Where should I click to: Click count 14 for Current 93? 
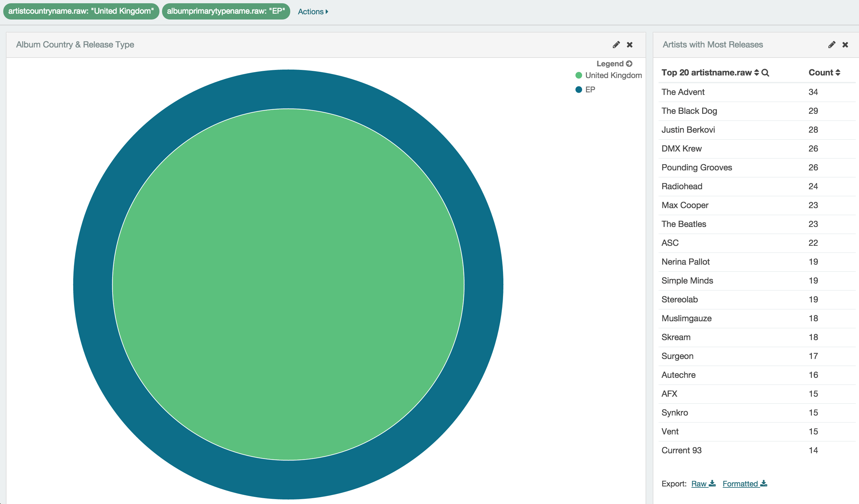(x=813, y=451)
